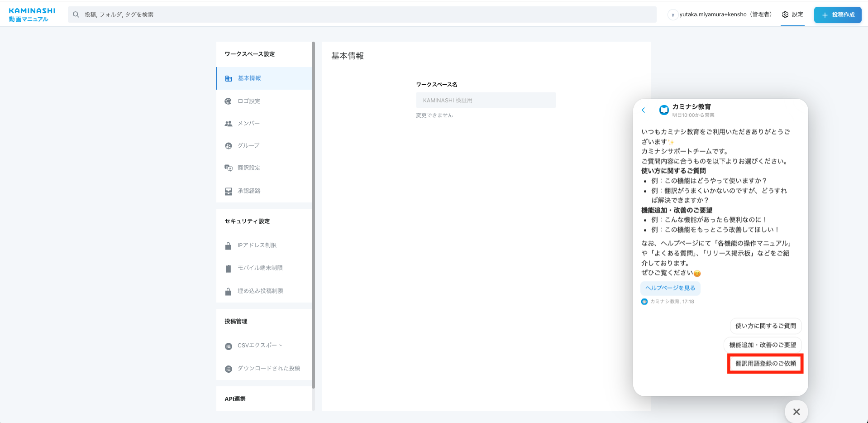This screenshot has width=868, height=423.
Task: Open 設定 via the gear icon
Action: pyautogui.click(x=792, y=14)
